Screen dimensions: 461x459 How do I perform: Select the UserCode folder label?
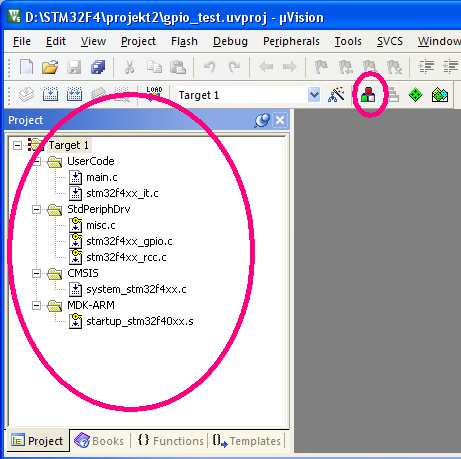point(91,161)
